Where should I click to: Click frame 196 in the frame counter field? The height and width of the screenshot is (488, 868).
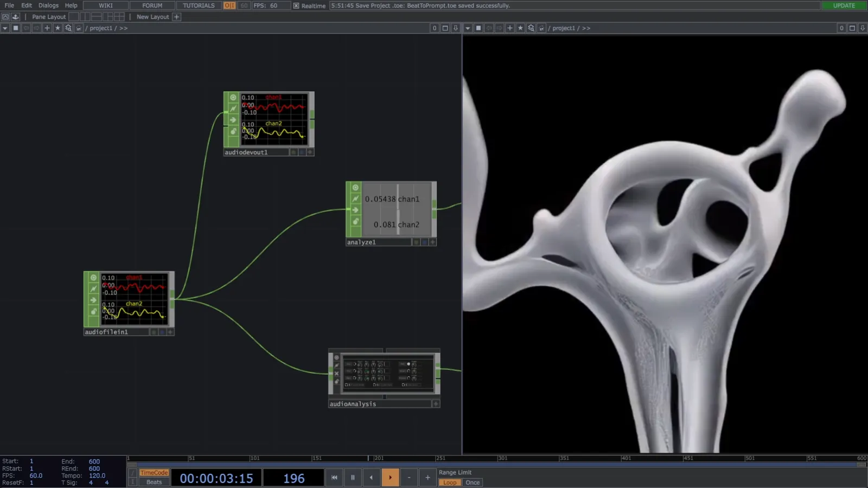pyautogui.click(x=293, y=478)
